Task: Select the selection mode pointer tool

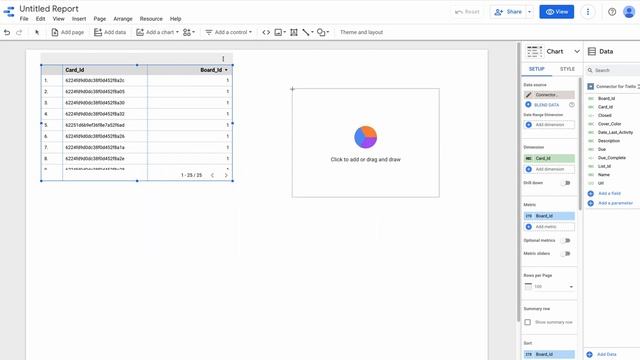Action: (37, 32)
